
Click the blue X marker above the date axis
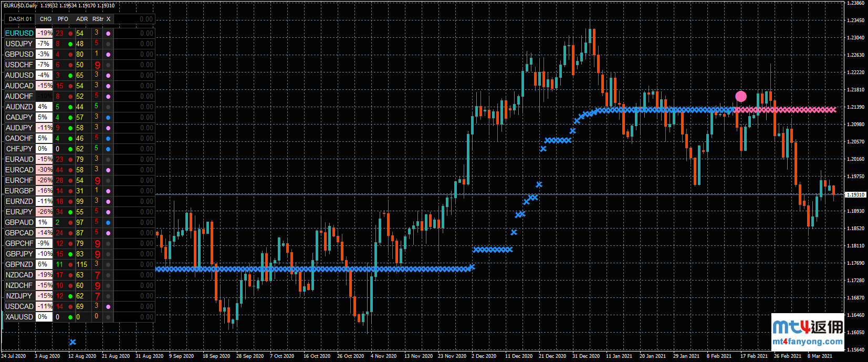[72, 342]
